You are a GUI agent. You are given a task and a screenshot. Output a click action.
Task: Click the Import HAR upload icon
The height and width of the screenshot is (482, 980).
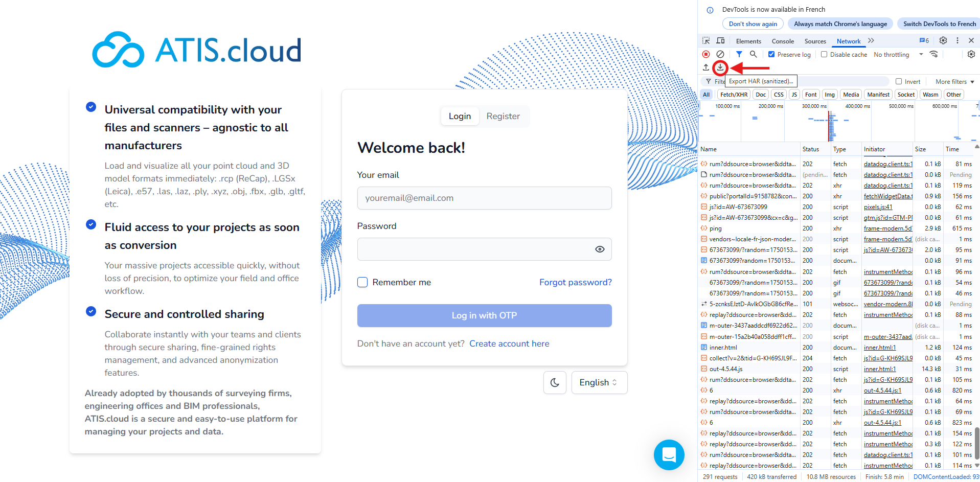(x=706, y=67)
